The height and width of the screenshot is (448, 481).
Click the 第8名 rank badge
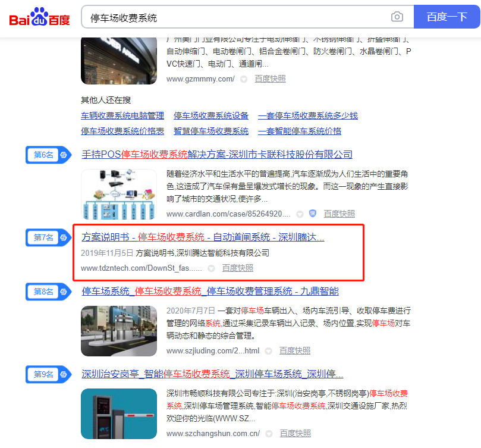49,292
